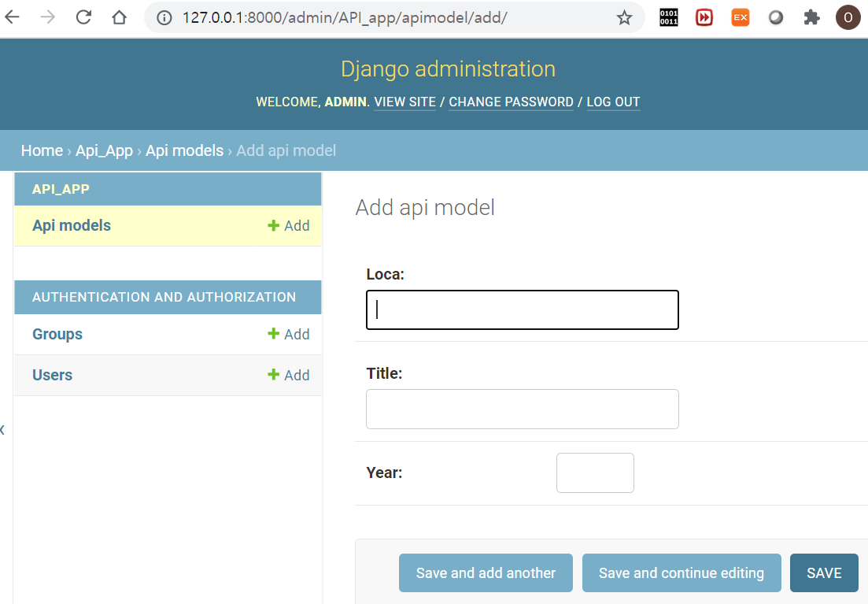Image resolution: width=868 pixels, height=604 pixels.
Task: Go to Api_App in breadcrumb
Action: tap(104, 150)
